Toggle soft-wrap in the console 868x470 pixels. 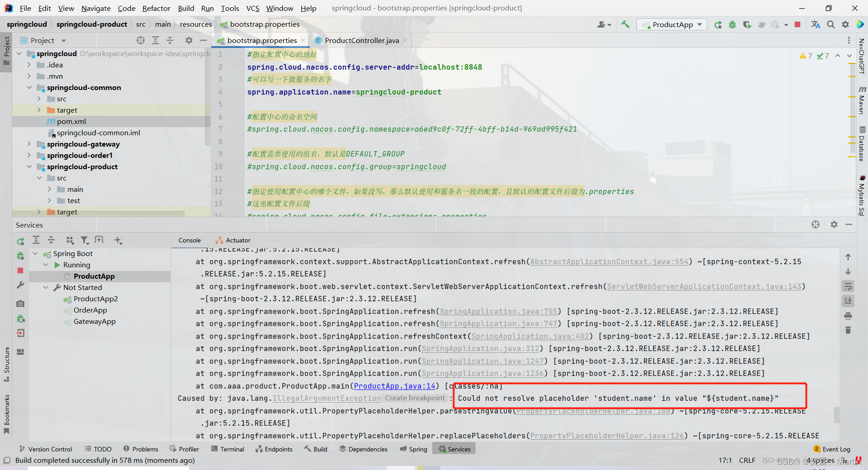(x=848, y=286)
